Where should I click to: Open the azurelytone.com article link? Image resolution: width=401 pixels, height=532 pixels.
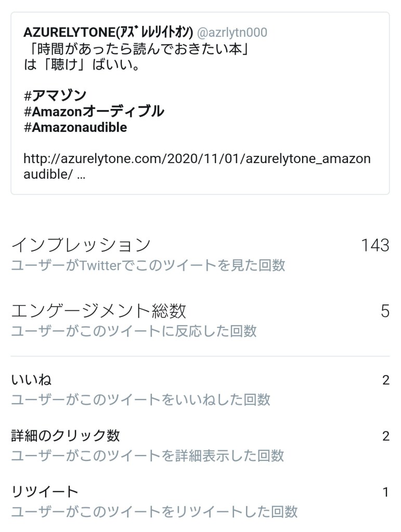click(197, 159)
